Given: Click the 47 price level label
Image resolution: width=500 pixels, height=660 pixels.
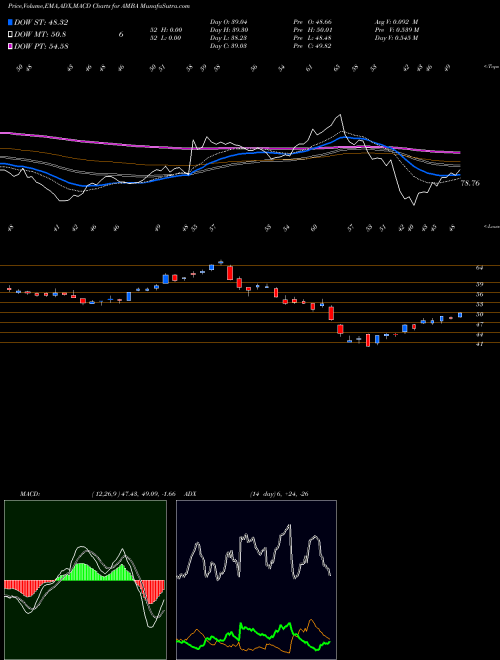Looking at the screenshot, I should (x=480, y=325).
